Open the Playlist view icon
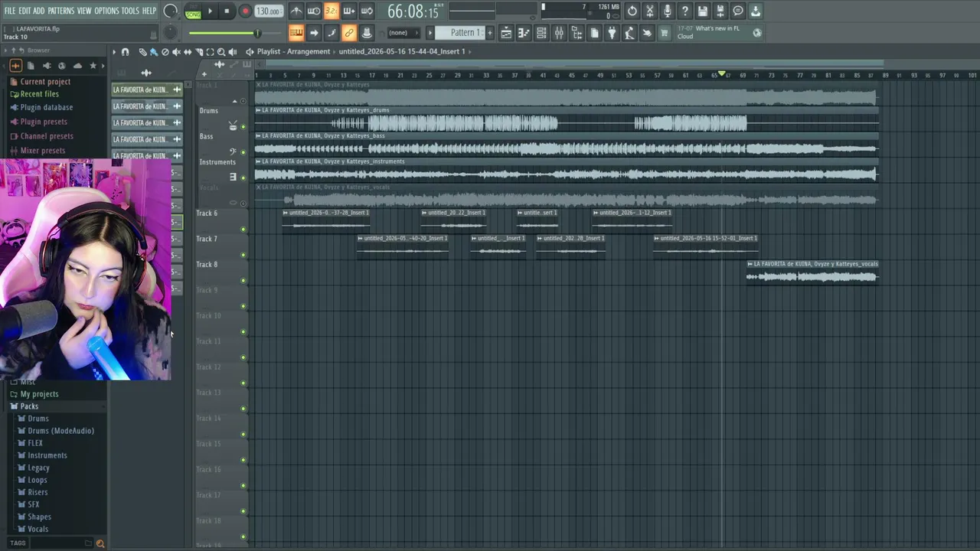 [506, 33]
